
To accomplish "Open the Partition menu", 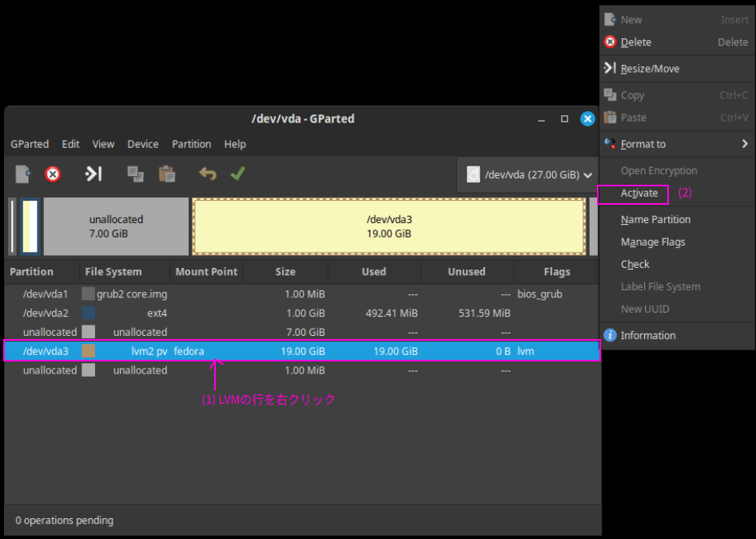I will [x=192, y=144].
